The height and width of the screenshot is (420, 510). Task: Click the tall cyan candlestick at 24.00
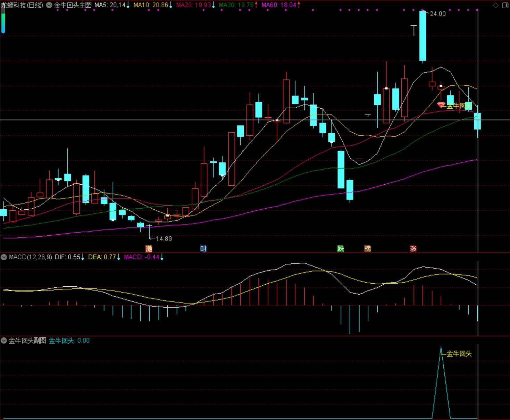(x=423, y=36)
